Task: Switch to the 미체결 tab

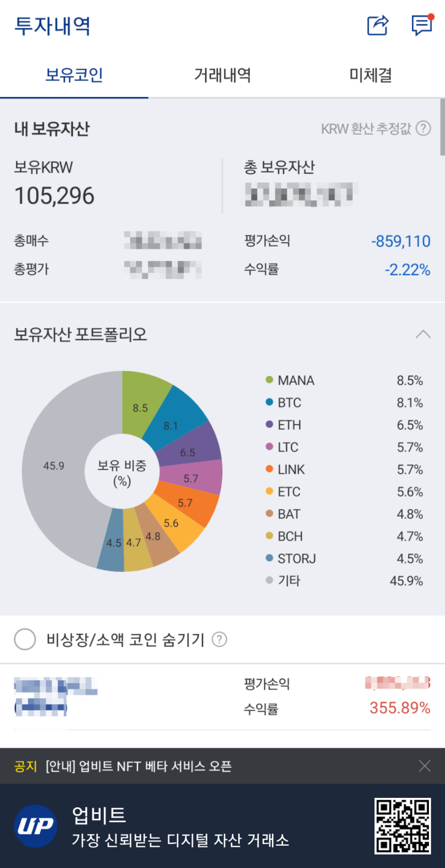Action: (370, 75)
